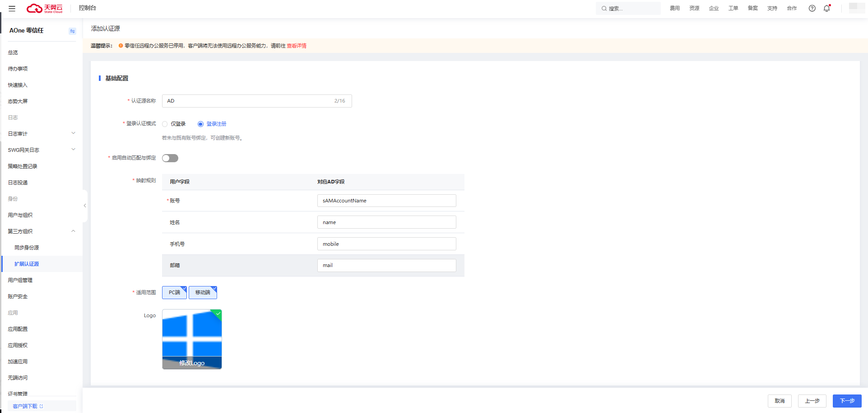Click the 账号 AD field input
Viewport: 868px width, 413px height.
tap(387, 201)
